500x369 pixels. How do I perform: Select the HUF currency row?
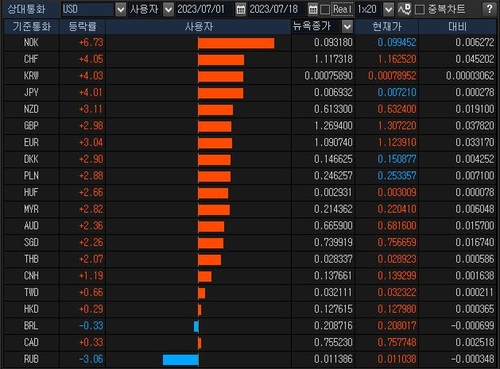point(250,193)
